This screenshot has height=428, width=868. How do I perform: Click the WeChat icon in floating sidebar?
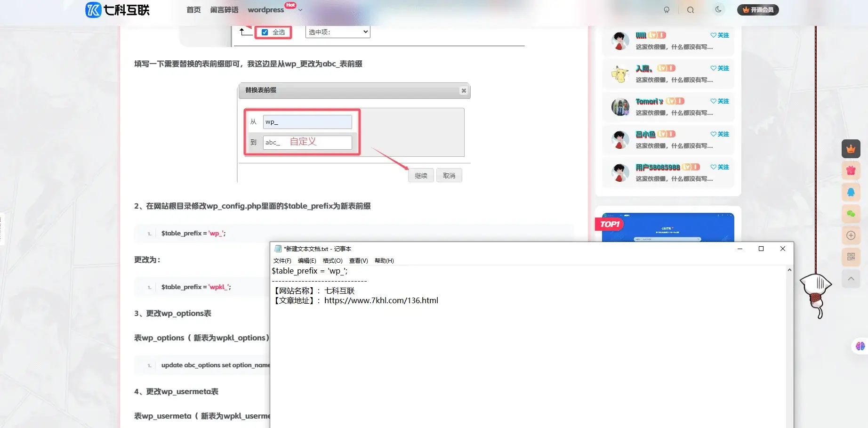tap(851, 214)
